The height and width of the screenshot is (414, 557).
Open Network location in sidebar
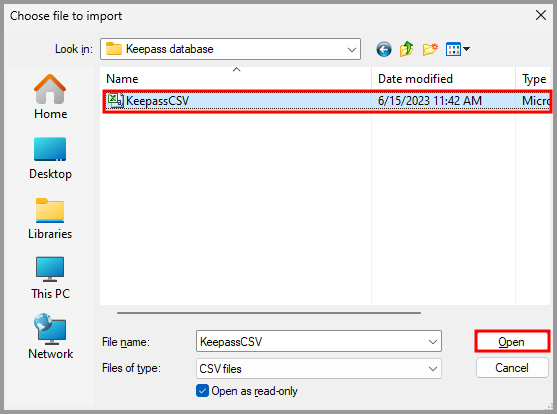(50, 337)
